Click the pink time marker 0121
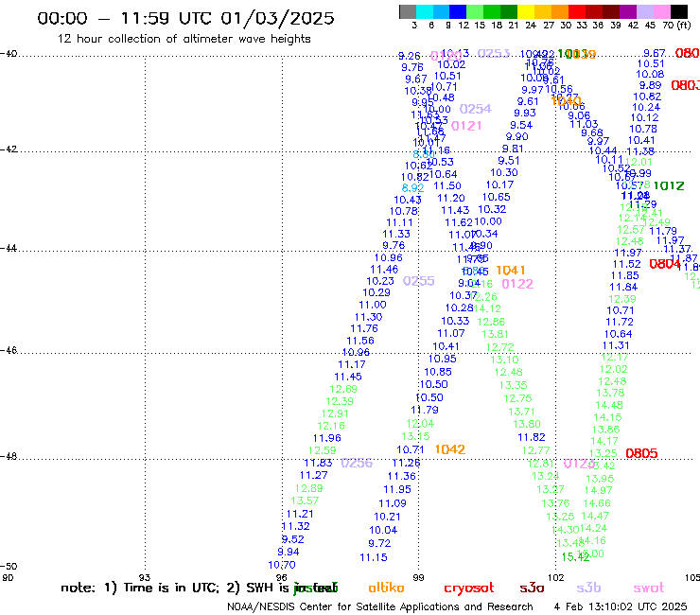This screenshot has height=615, width=700. pyautogui.click(x=466, y=126)
